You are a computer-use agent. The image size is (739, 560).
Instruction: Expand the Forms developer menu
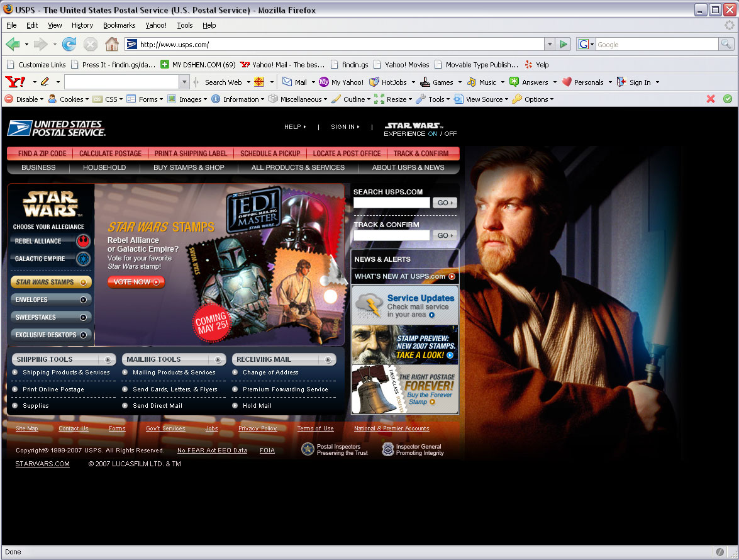(144, 99)
